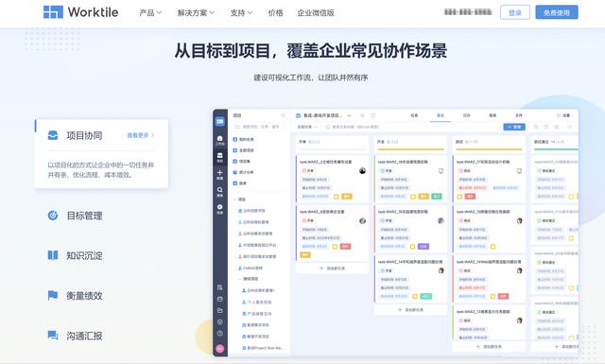Click the yellow square on task-WARZ_17 card
The height and width of the screenshot is (364, 605).
point(459,197)
